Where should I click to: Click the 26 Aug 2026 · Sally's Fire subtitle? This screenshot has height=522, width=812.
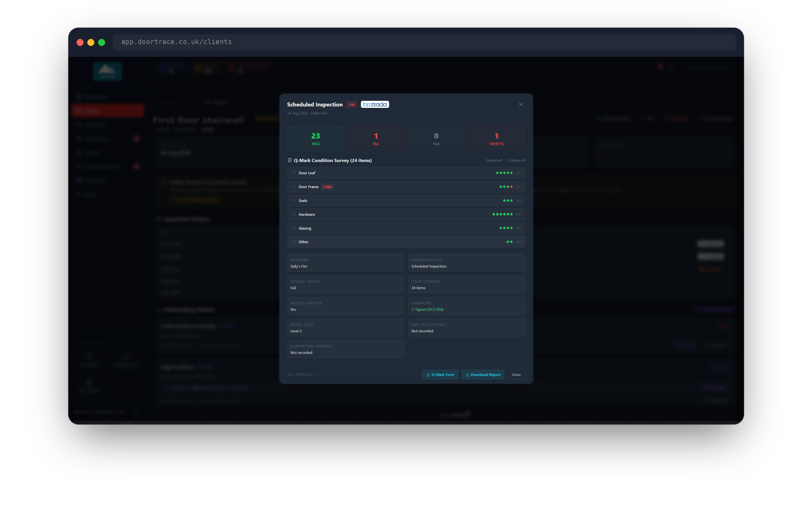pos(307,113)
